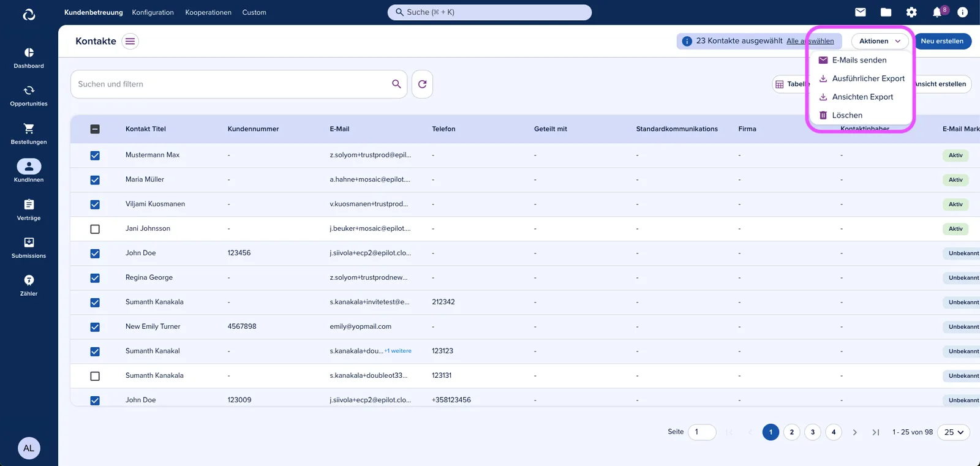Collapse the Aktionen dropdown

[x=880, y=41]
